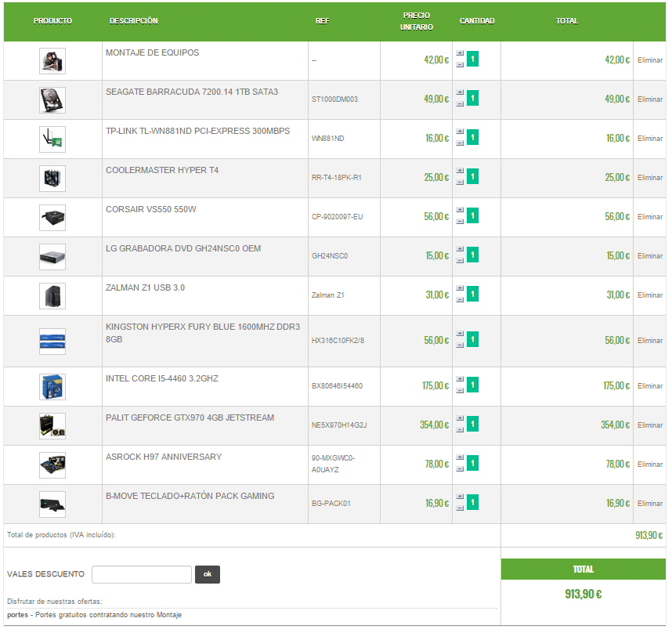The width and height of the screenshot is (672, 629).
Task: Eliminar the TP-LINK TL-WN881ND row
Action: [x=650, y=139]
